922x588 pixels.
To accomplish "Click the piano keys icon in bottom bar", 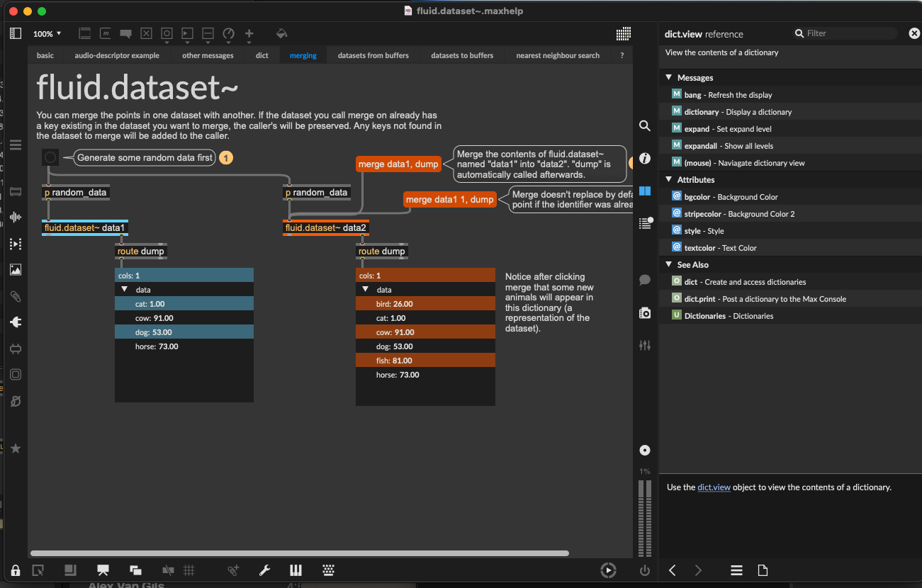I will pyautogui.click(x=296, y=570).
